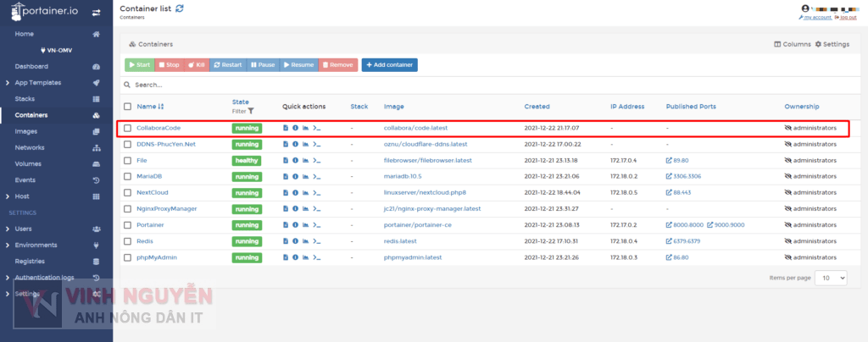
Task: Click the red Remove button
Action: [338, 65]
